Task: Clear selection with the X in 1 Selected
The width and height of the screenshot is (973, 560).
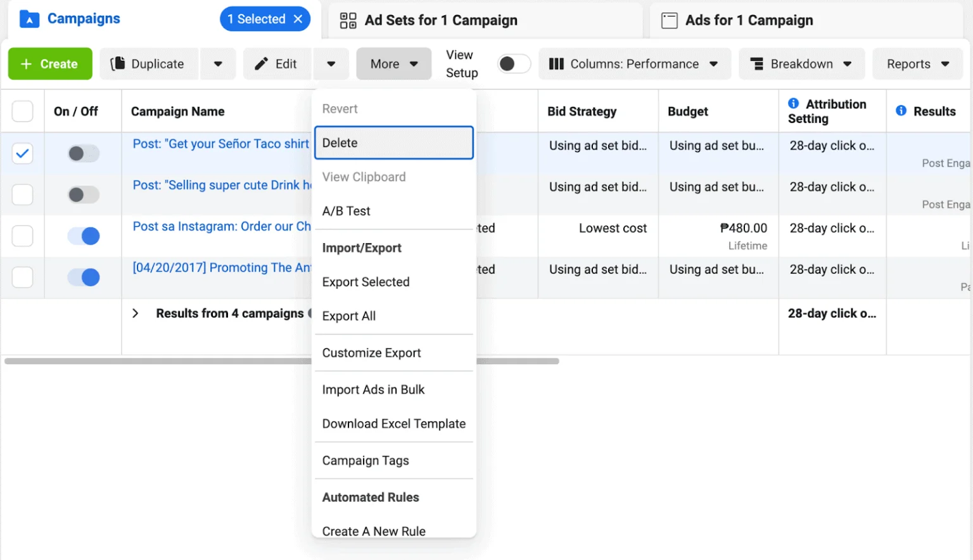Action: [x=298, y=19]
